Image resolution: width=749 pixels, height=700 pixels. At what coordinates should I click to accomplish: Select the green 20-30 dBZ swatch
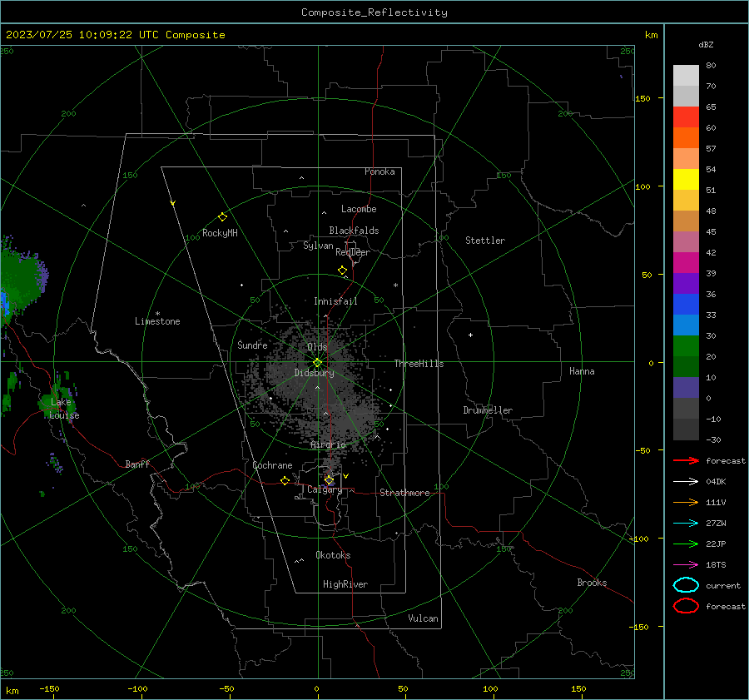point(686,346)
